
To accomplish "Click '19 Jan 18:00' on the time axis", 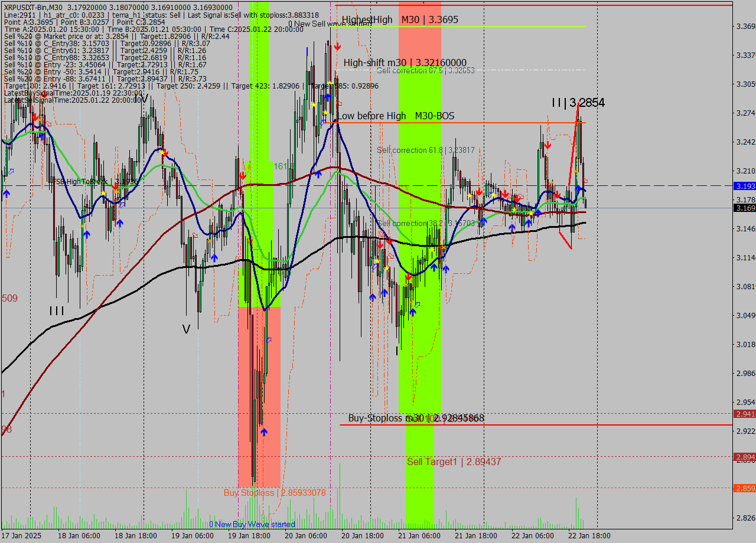I will click(x=249, y=536).
